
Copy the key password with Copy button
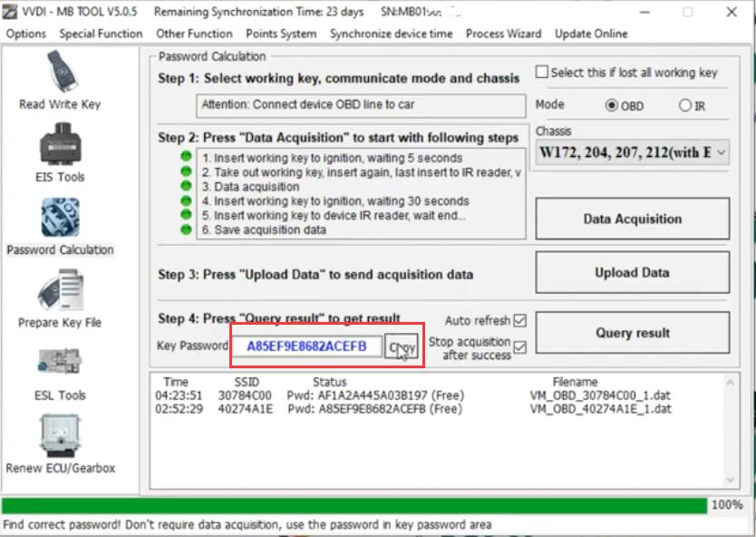pyautogui.click(x=402, y=347)
